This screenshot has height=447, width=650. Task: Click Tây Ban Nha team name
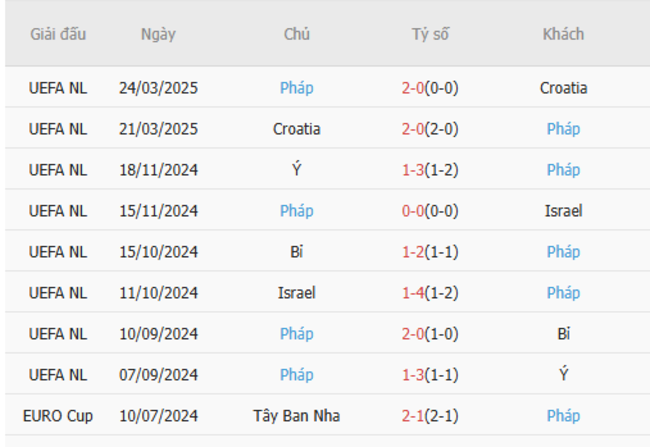tap(296, 416)
